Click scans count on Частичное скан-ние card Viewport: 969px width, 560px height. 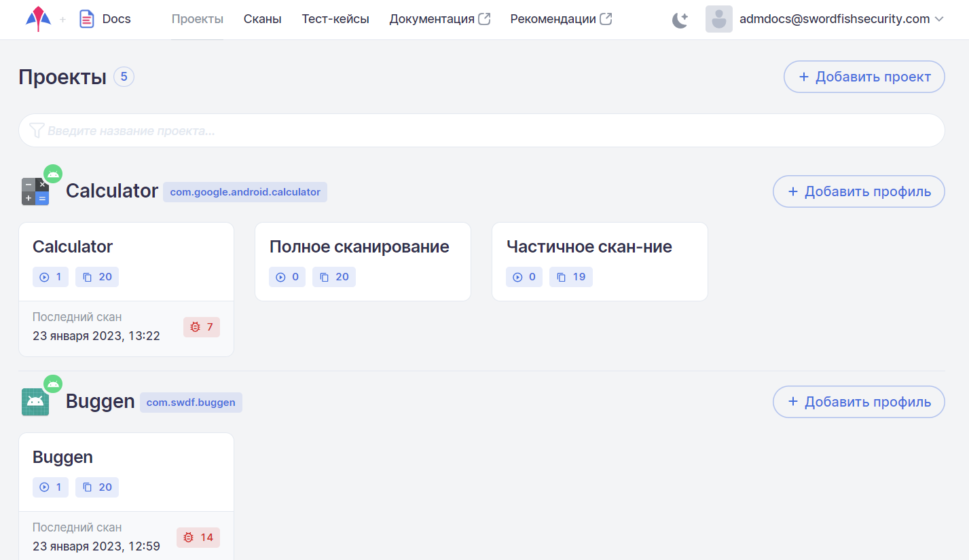pyautogui.click(x=524, y=277)
